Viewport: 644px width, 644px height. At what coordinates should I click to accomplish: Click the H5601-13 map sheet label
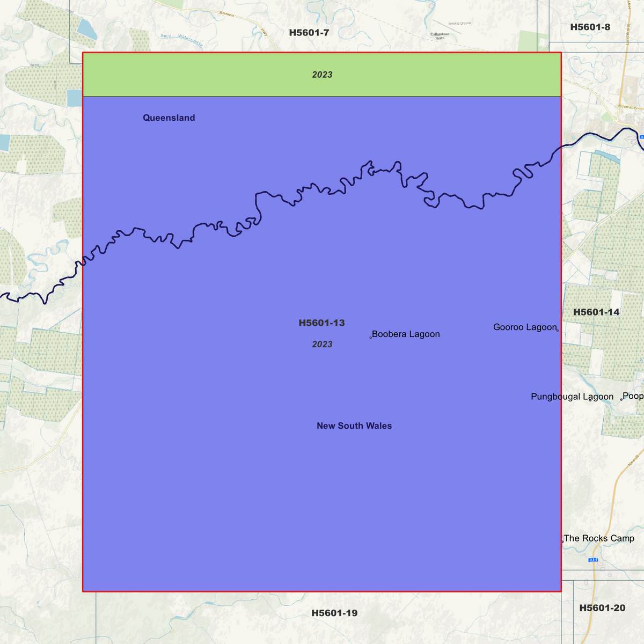321,323
